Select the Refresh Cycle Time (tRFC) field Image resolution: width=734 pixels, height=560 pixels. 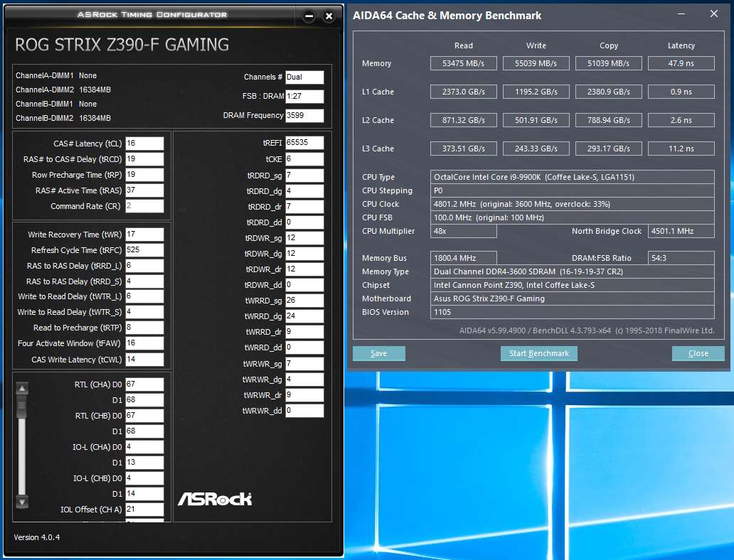point(144,250)
